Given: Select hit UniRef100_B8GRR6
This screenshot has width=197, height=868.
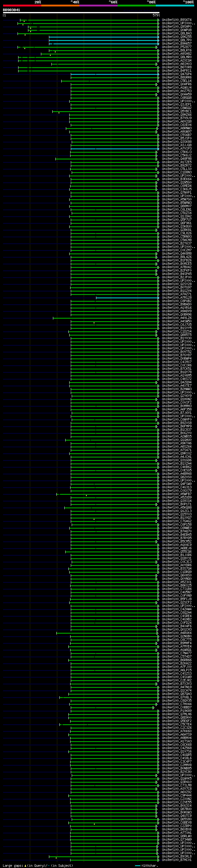Looking at the screenshot, I should (x=176, y=78).
